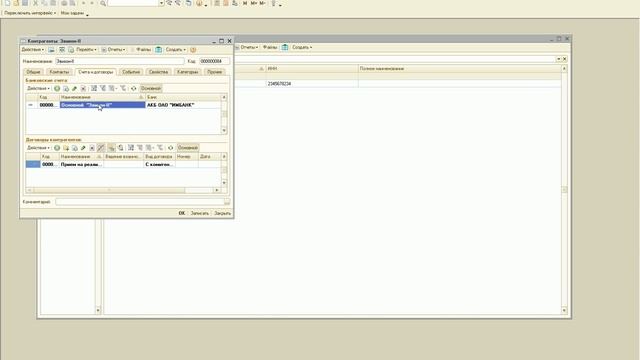Image resolution: width=640 pixels, height=360 pixels.
Task: Click the Код field with 000000084
Action: (214, 61)
